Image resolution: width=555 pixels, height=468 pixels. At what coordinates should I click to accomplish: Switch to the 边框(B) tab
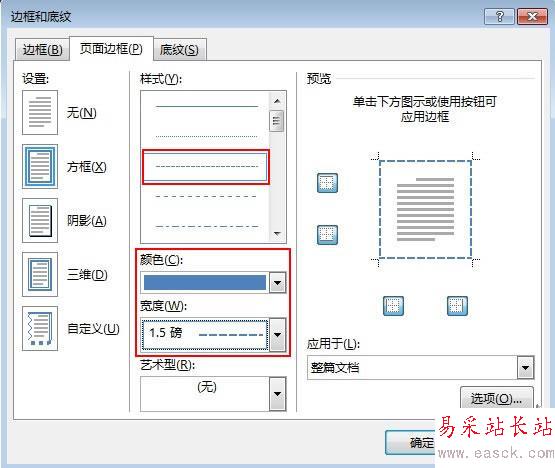point(42,50)
